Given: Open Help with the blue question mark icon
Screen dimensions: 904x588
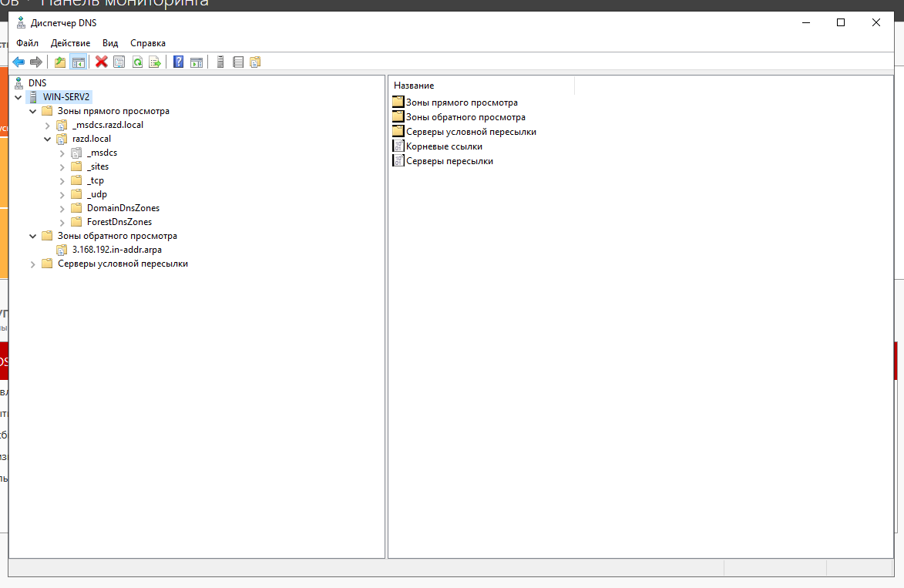Looking at the screenshot, I should pyautogui.click(x=178, y=62).
